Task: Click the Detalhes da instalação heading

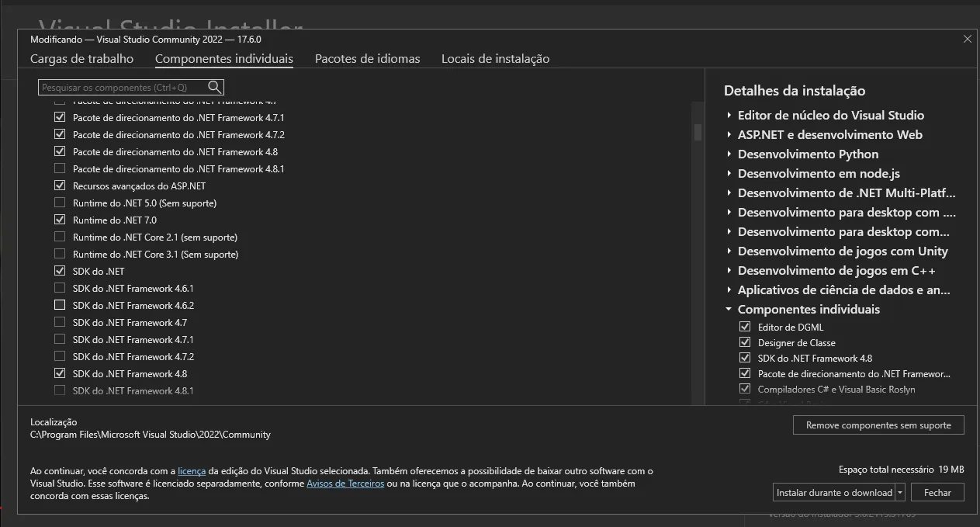Action: pyautogui.click(x=795, y=91)
